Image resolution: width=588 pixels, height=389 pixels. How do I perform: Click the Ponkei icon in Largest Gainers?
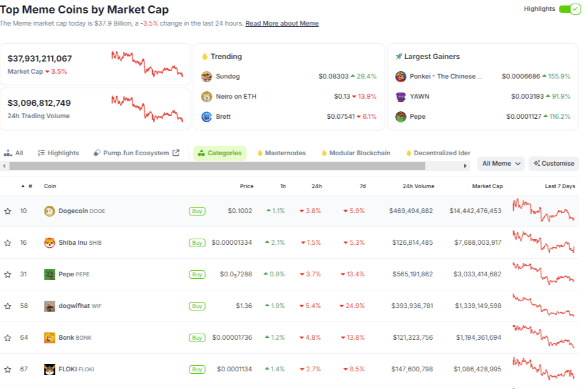pyautogui.click(x=401, y=77)
